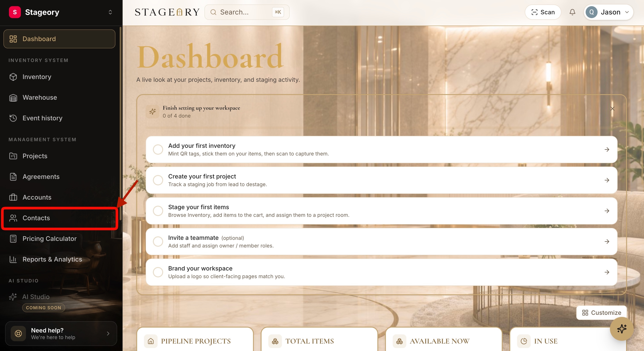
Task: Click the AVAILABLE NOW card title
Action: [x=440, y=341]
